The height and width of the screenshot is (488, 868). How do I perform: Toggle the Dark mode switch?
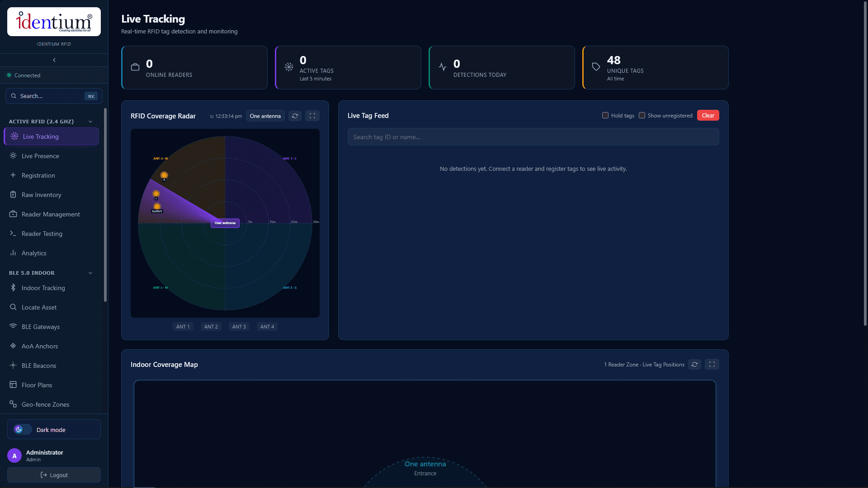pyautogui.click(x=23, y=429)
